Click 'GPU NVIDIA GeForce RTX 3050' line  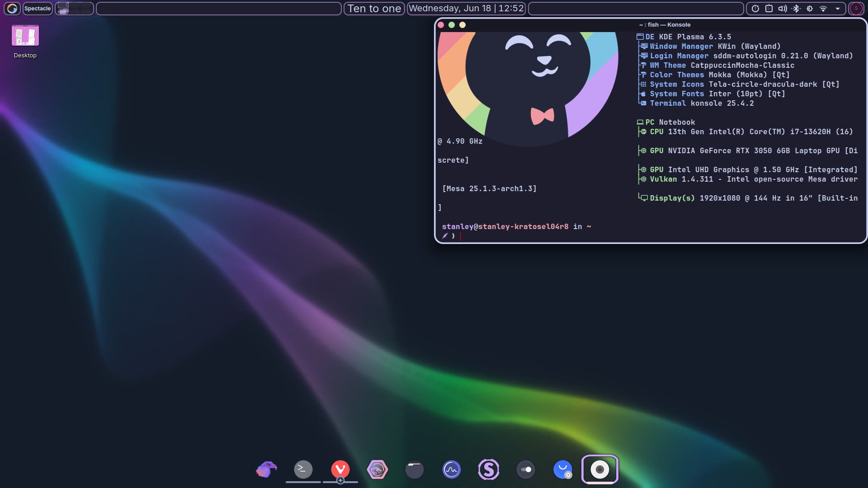point(748,150)
